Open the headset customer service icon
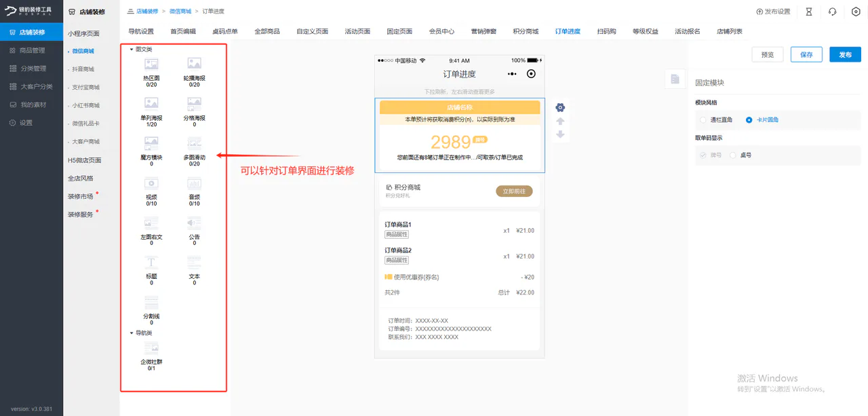The height and width of the screenshot is (416, 868). pyautogui.click(x=832, y=12)
